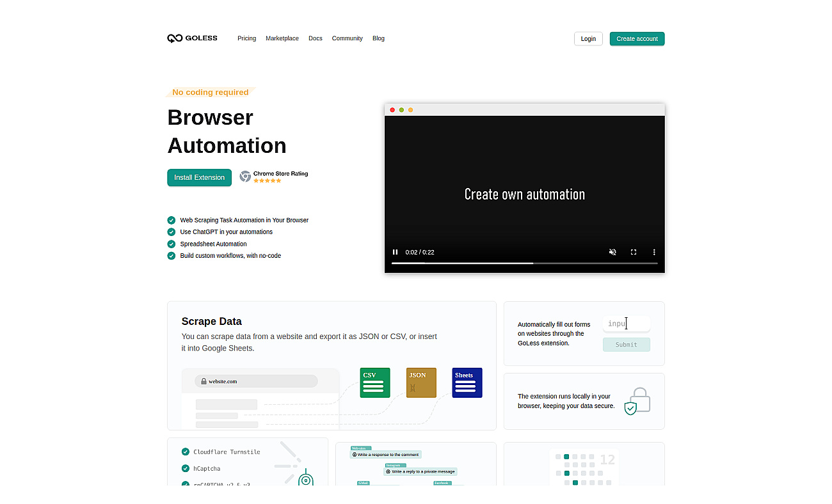Click the green dot in video window
832x504 pixels.
click(x=401, y=110)
